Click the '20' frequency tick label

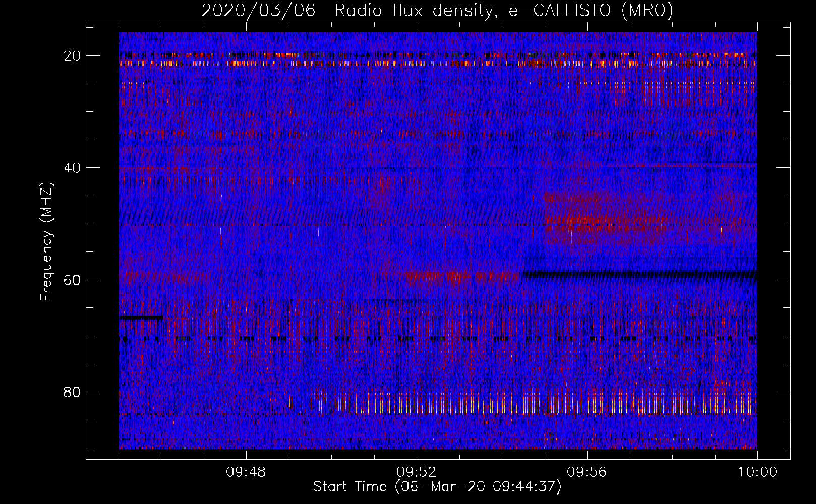[73, 56]
